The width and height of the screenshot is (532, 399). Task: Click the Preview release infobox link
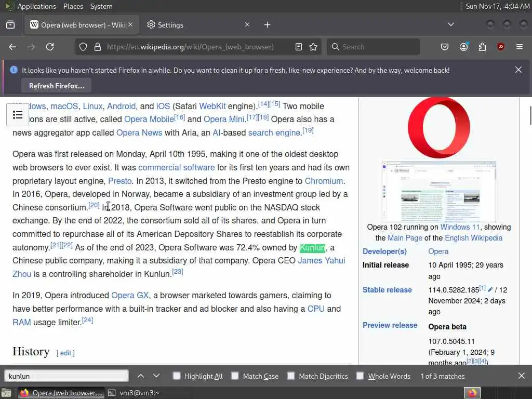pyautogui.click(x=390, y=325)
